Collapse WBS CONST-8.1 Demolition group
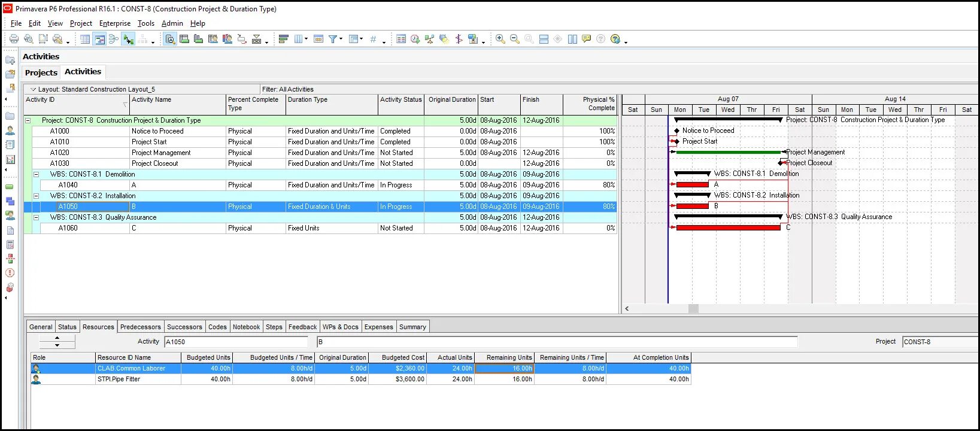The height and width of the screenshot is (431, 980). tap(36, 174)
